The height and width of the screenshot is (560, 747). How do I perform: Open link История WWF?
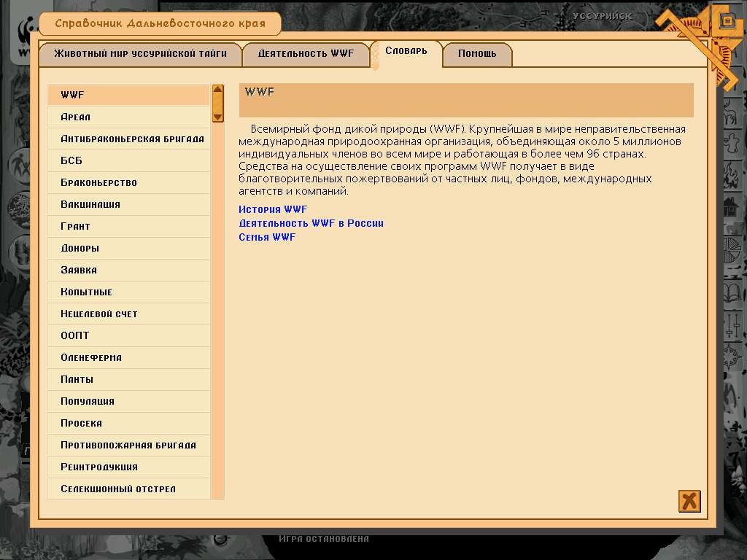click(x=273, y=209)
